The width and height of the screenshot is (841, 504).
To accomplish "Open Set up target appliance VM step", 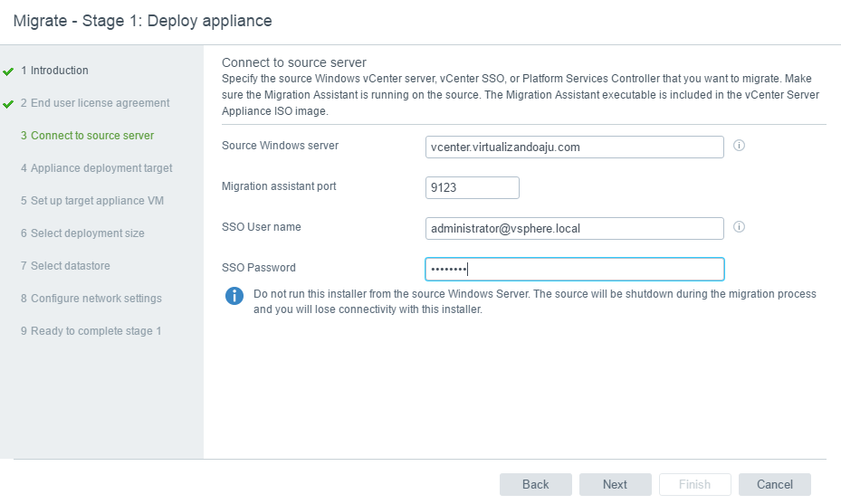I will [91, 201].
